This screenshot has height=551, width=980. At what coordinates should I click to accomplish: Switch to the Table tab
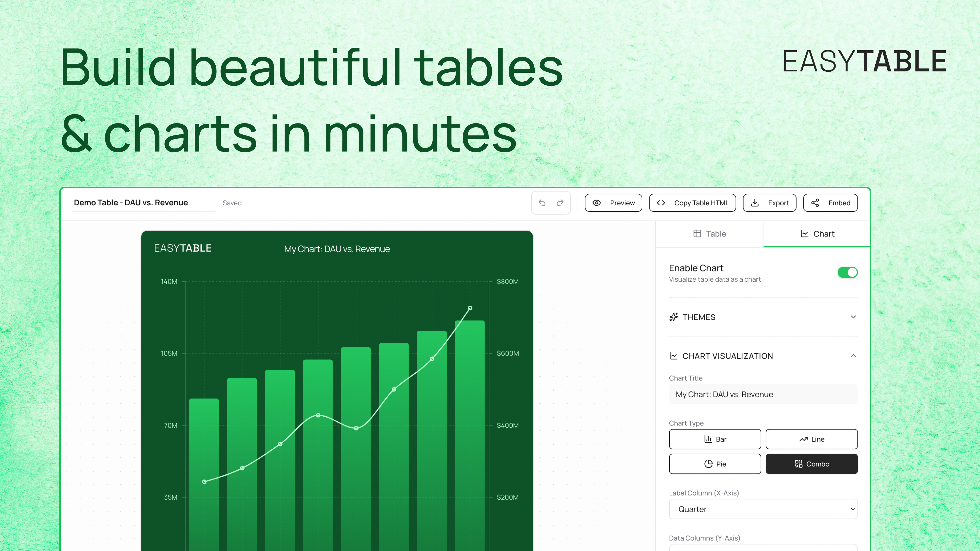tap(710, 233)
